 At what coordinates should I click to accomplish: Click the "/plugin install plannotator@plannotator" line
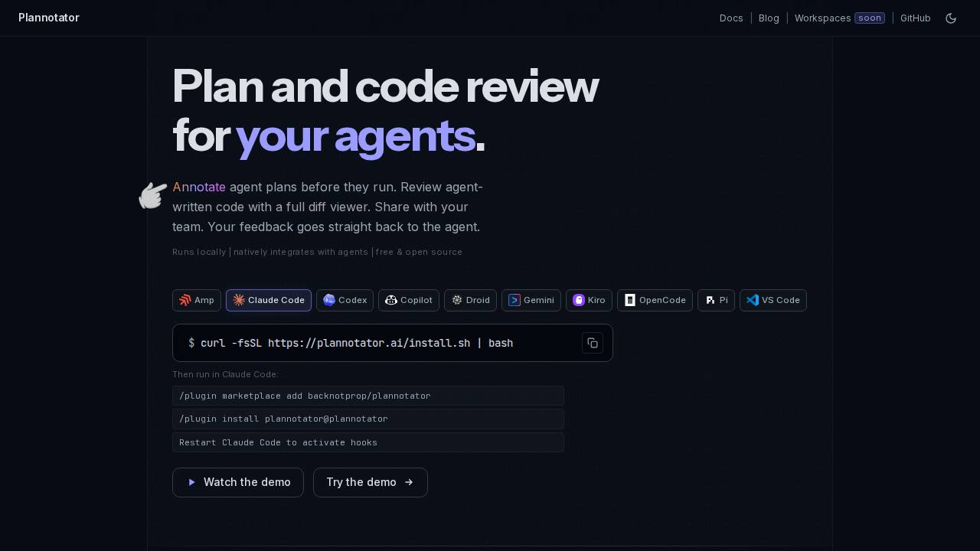point(368,419)
